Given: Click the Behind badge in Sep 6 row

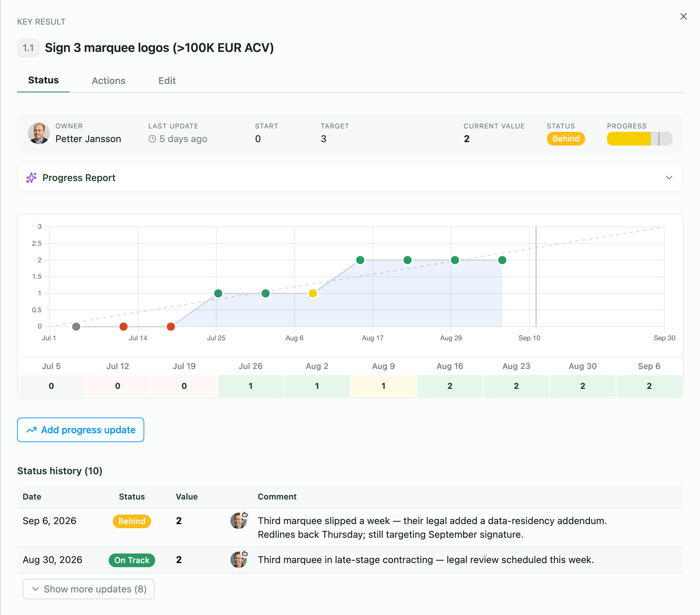Looking at the screenshot, I should click(x=132, y=521).
